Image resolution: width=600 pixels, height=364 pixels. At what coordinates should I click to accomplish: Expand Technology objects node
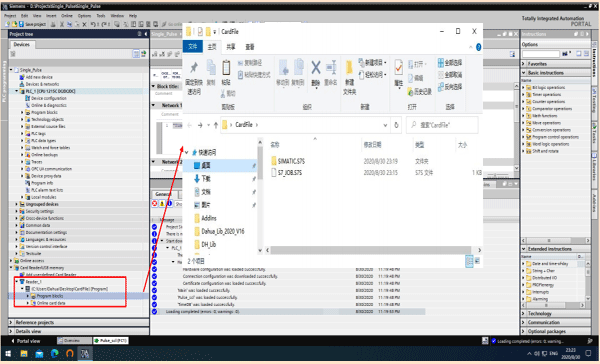pyautogui.click(x=22, y=119)
